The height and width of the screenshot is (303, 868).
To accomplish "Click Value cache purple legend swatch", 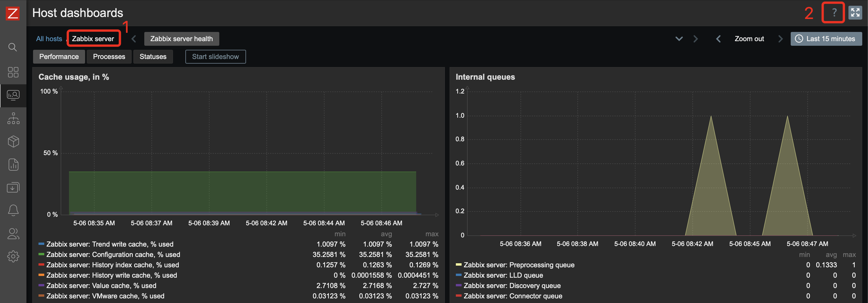I will [x=41, y=285].
